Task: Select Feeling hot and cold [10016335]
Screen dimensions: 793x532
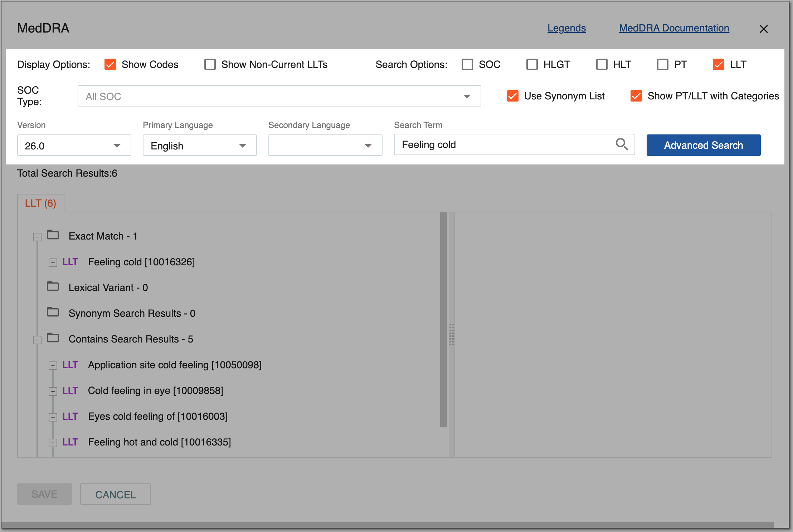Action: tap(160, 442)
